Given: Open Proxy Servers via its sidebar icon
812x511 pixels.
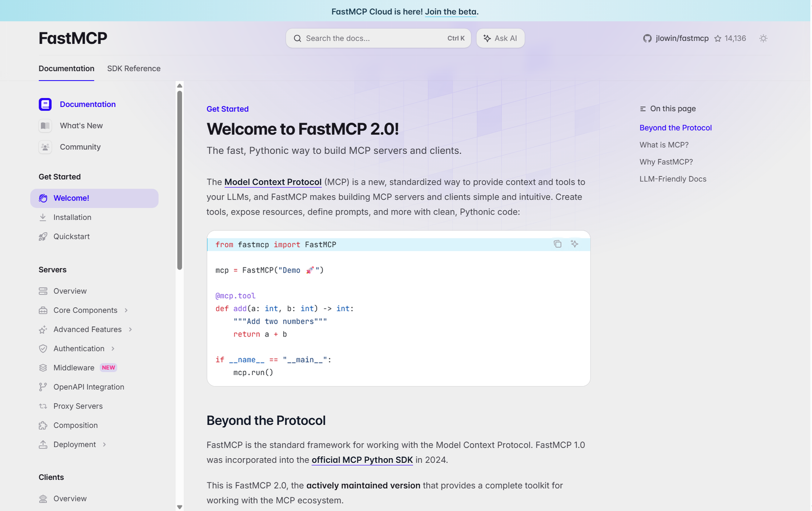Looking at the screenshot, I should 43,406.
